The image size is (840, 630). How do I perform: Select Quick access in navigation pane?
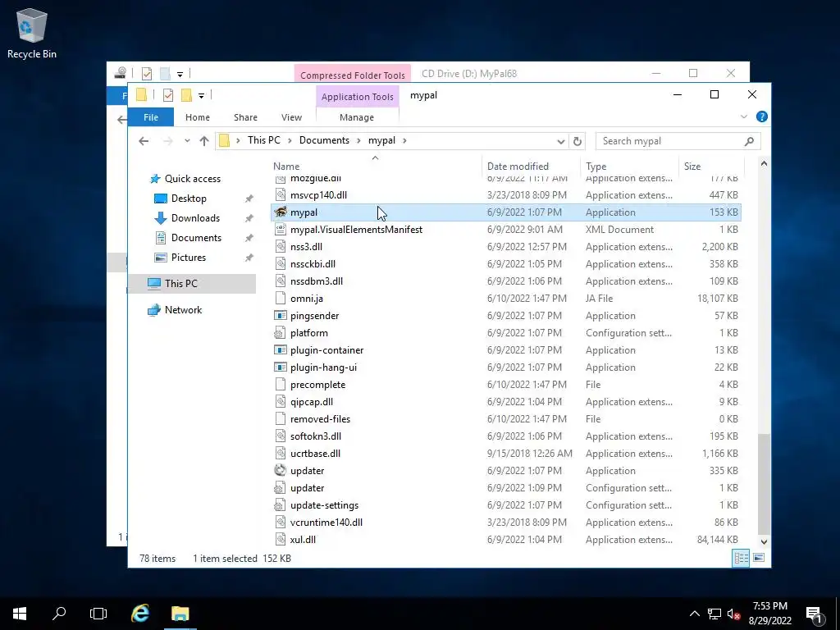(192, 179)
